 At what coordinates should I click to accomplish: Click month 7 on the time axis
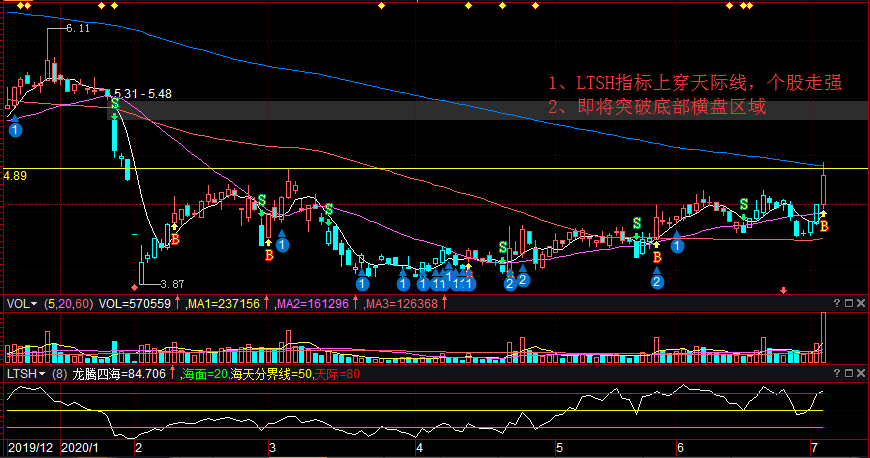point(814,446)
